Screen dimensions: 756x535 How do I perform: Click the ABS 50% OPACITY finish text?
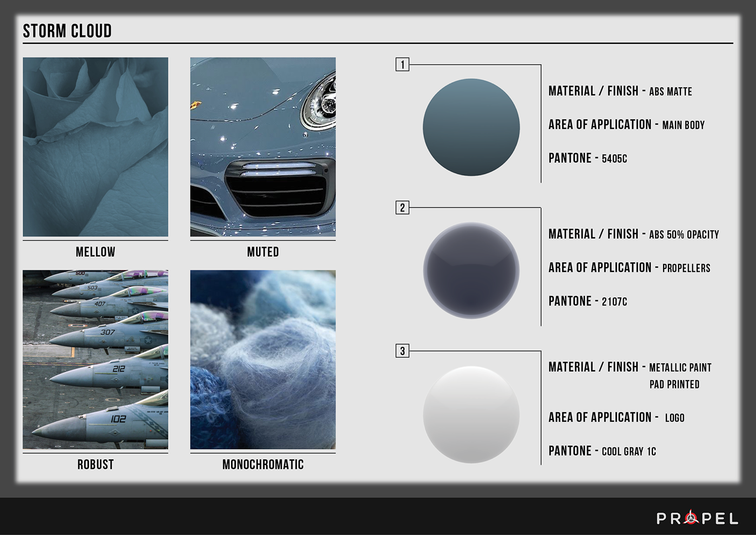pos(684,235)
